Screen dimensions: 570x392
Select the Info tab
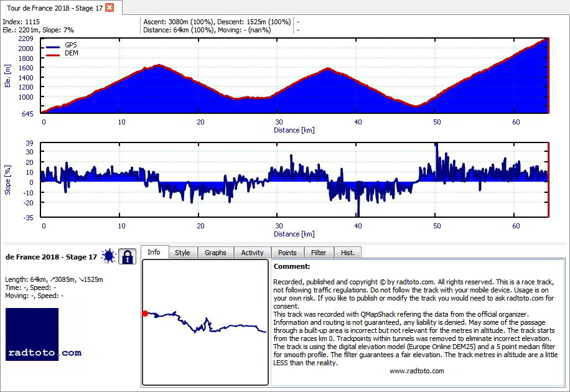154,252
